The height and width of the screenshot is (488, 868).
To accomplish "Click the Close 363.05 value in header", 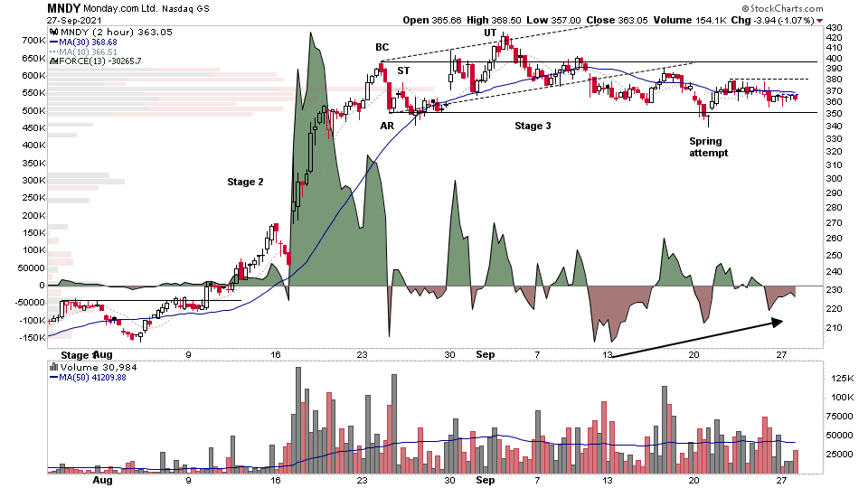I will [x=617, y=21].
